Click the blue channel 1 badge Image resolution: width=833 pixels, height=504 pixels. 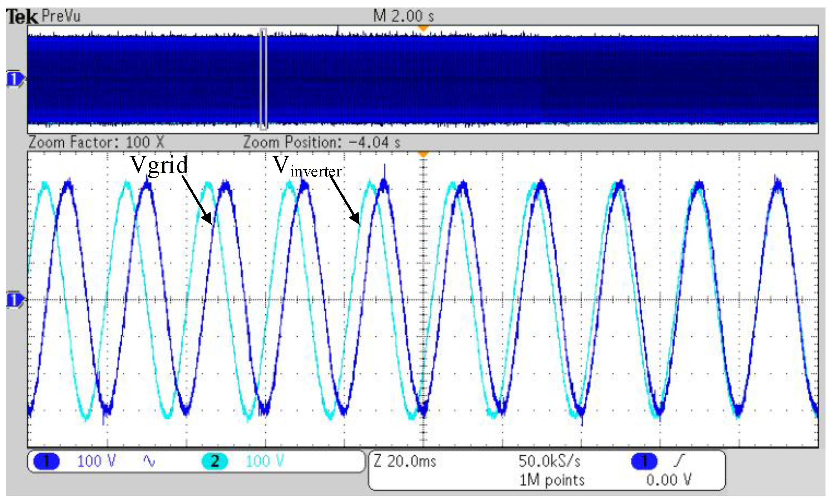pyautogui.click(x=46, y=461)
